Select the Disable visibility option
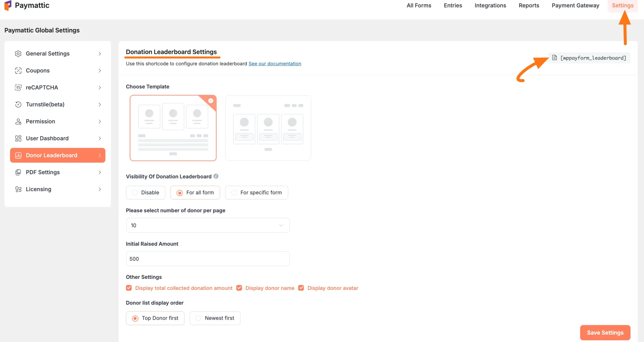This screenshot has width=644, height=342. (x=146, y=193)
